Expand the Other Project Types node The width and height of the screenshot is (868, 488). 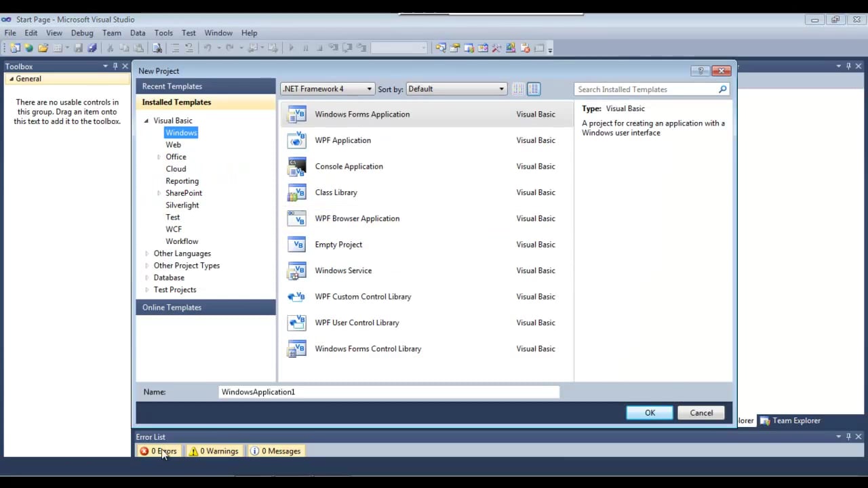coord(146,266)
